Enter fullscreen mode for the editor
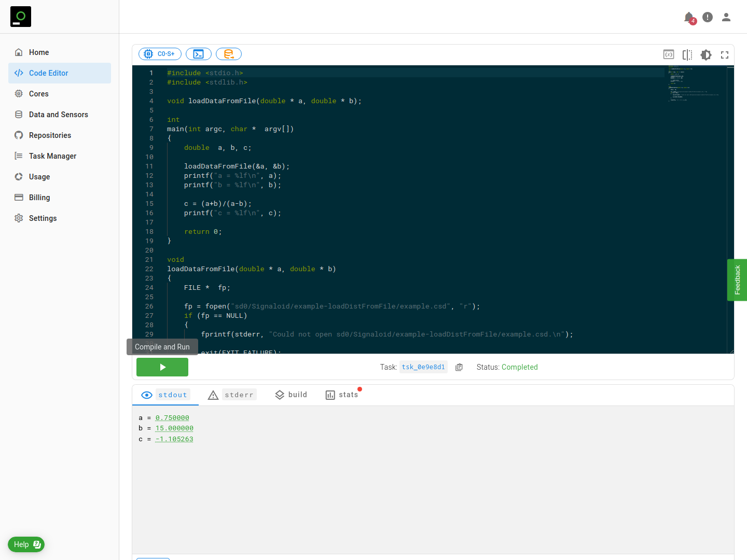The image size is (747, 560). 725,54
